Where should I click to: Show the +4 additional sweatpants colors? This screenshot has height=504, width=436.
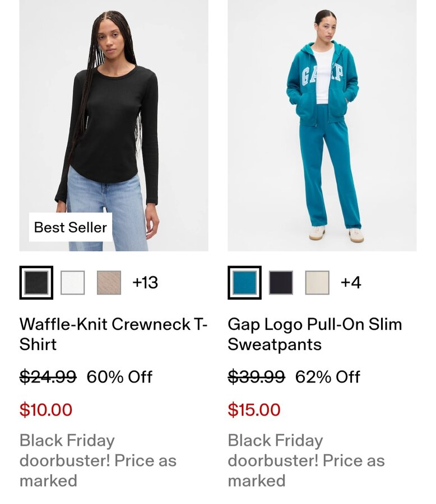[351, 282]
